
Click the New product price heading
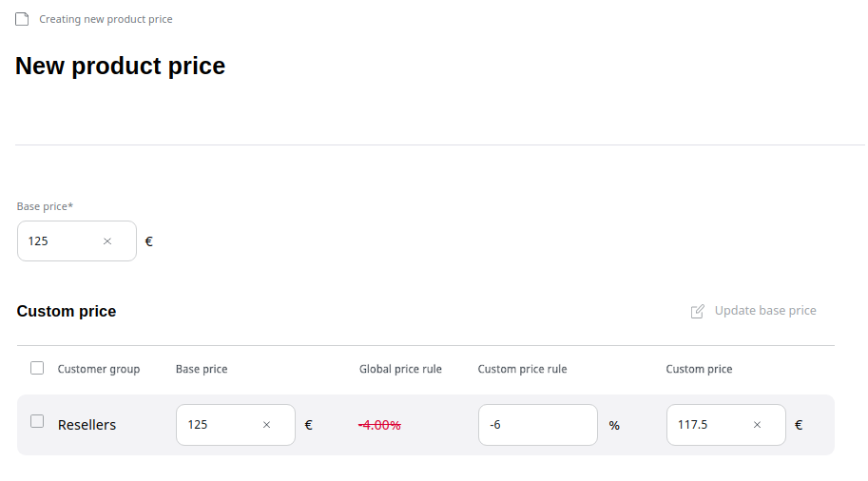[x=121, y=67]
